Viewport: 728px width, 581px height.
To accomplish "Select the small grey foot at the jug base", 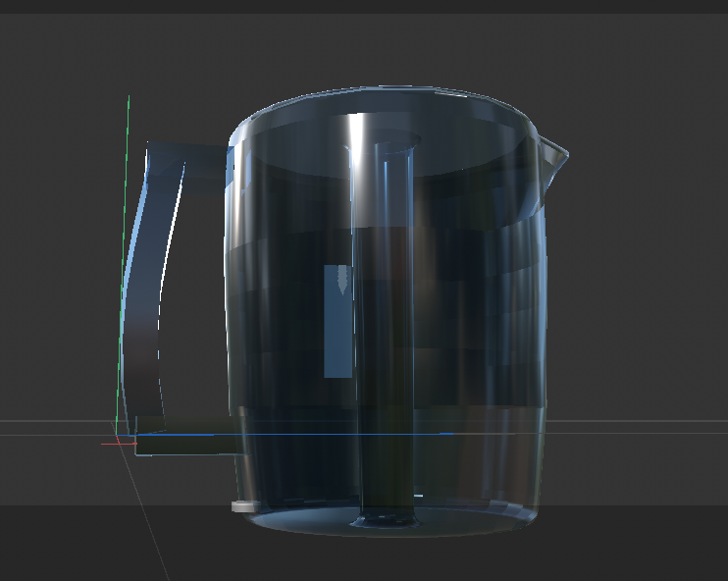I will pos(244,506).
